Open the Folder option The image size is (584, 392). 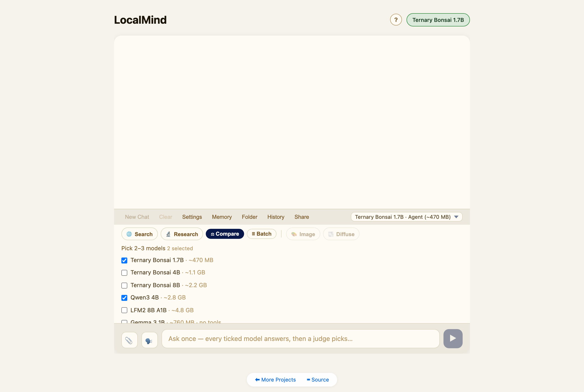250,217
